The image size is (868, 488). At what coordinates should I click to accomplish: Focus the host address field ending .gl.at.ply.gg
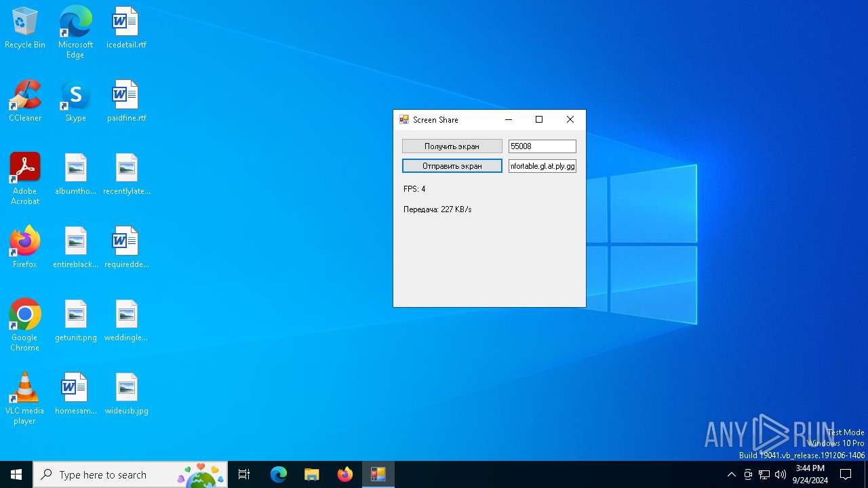542,166
